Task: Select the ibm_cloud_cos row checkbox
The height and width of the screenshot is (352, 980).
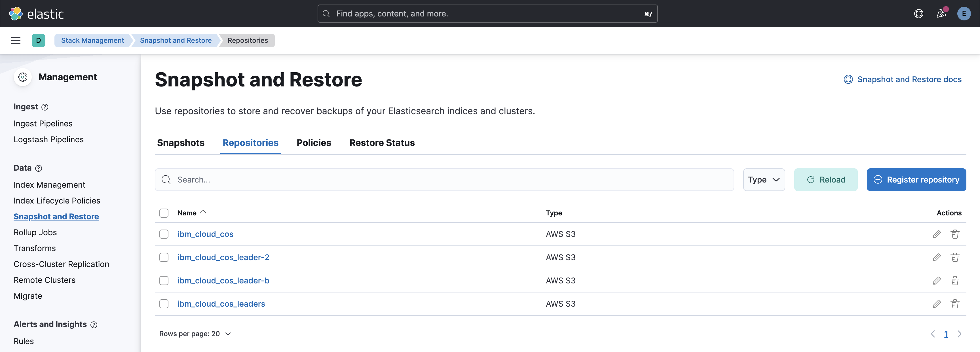Action: (x=164, y=234)
